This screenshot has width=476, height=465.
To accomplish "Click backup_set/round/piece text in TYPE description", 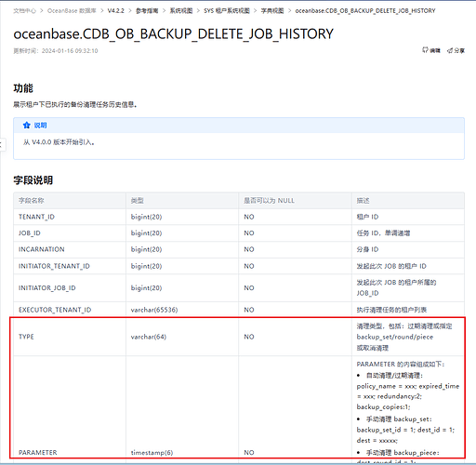I will click(395, 337).
